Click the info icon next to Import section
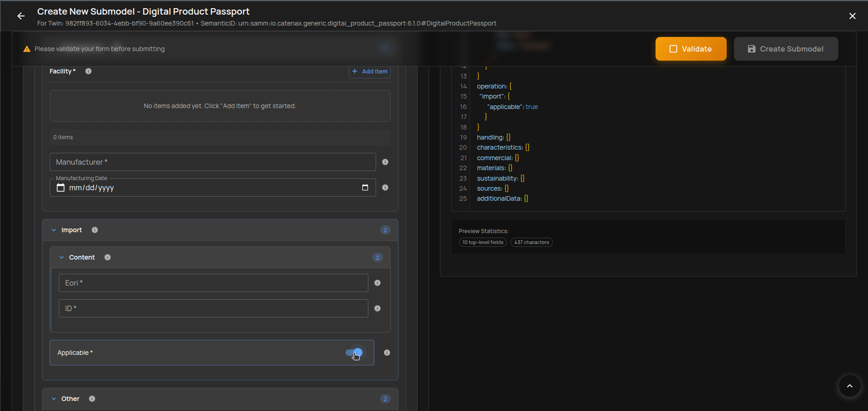Image resolution: width=868 pixels, height=411 pixels. 95,230
